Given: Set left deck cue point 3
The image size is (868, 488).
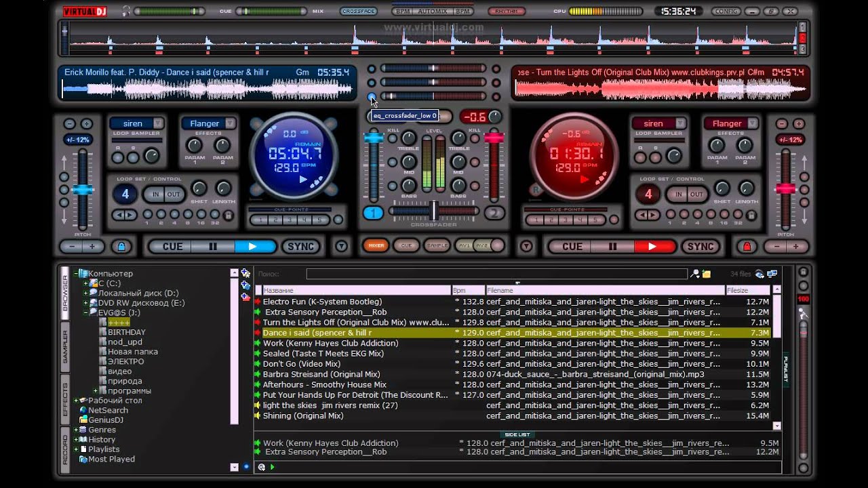Looking at the screenshot, I should 290,220.
